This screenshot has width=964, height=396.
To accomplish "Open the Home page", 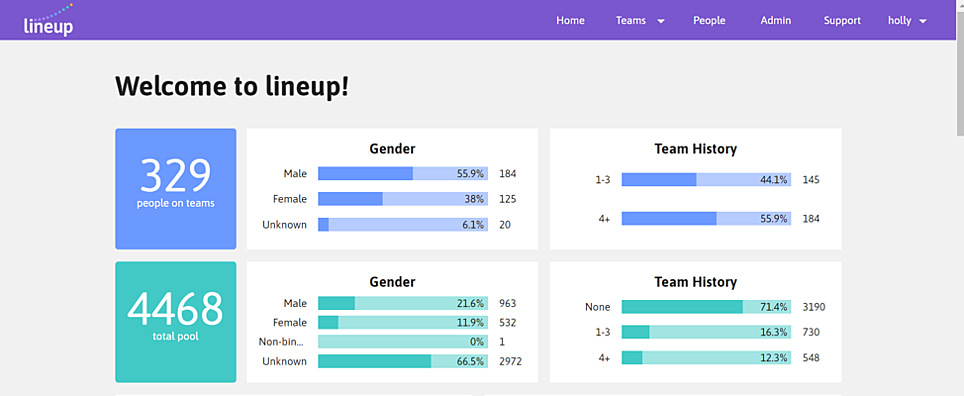I will click(x=570, y=20).
